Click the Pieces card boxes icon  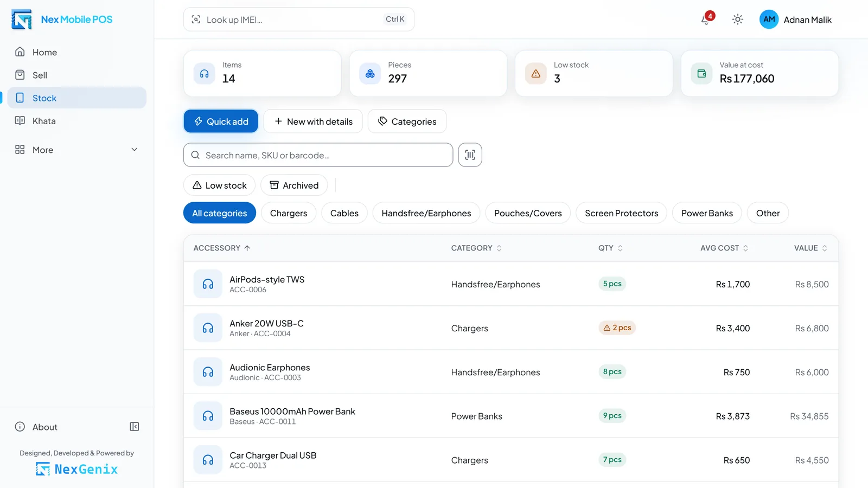[370, 74]
